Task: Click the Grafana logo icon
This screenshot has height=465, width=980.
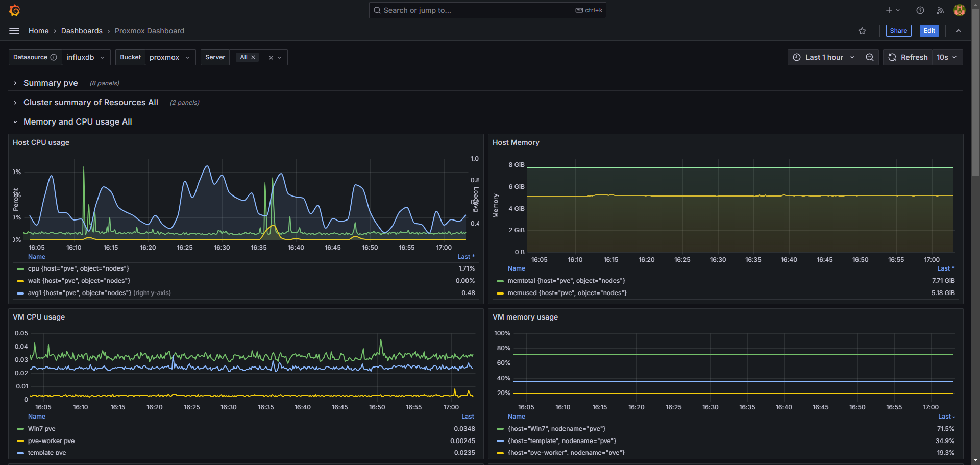Action: [15, 10]
